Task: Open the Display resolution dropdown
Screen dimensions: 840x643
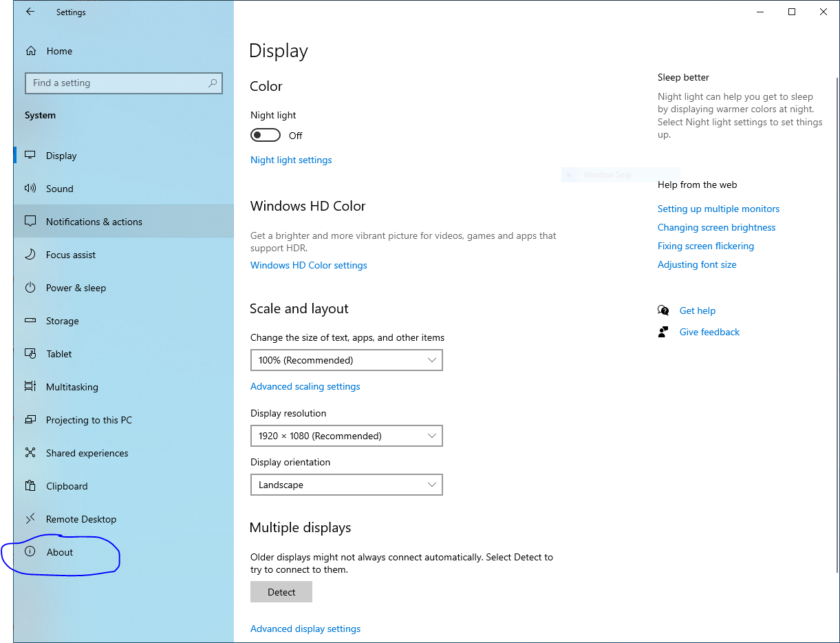Action: (347, 436)
